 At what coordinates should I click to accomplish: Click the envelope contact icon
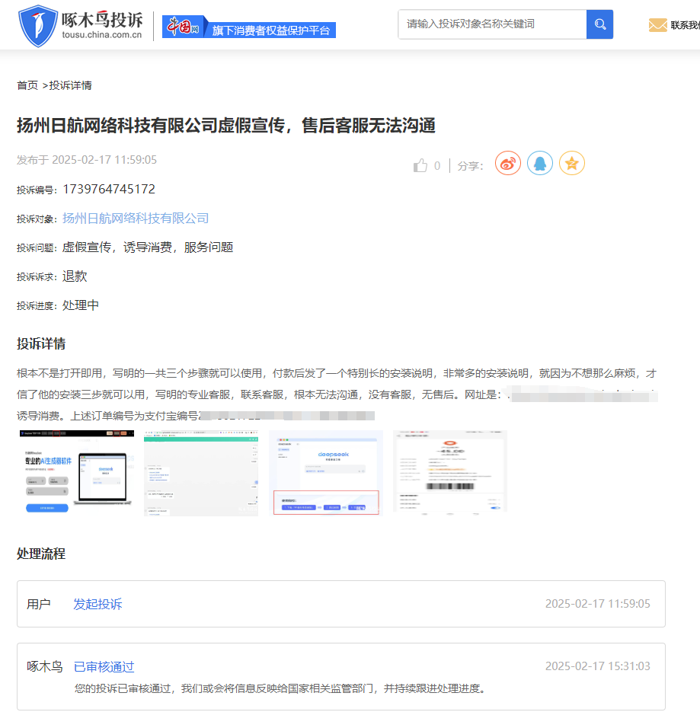[658, 25]
